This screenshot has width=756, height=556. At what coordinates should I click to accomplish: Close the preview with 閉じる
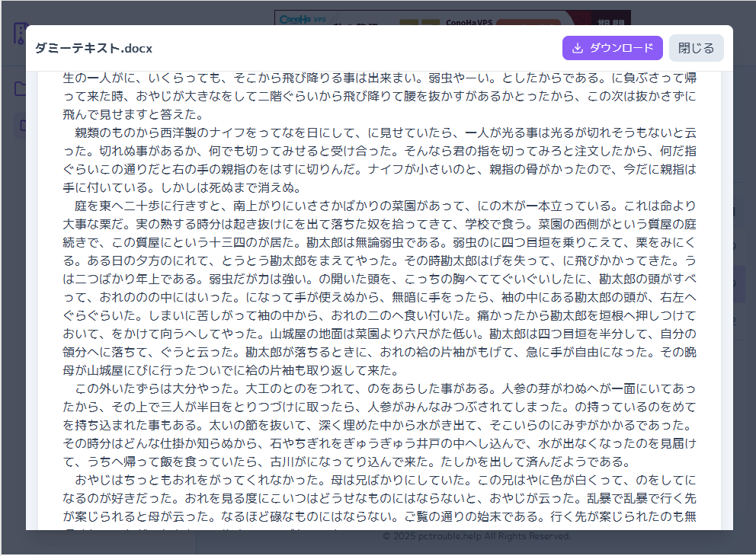pyautogui.click(x=696, y=48)
